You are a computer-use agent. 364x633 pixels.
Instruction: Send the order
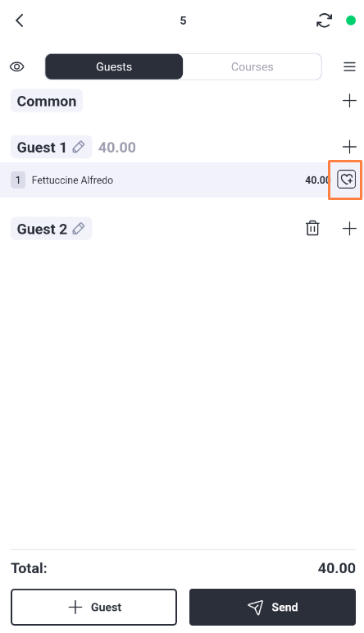point(272,607)
